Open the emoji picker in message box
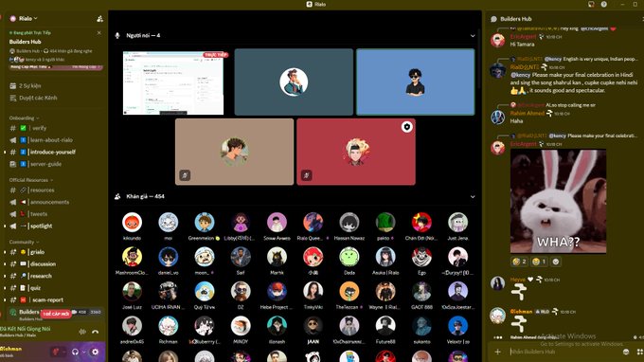This screenshot has width=644, height=362. (x=626, y=352)
